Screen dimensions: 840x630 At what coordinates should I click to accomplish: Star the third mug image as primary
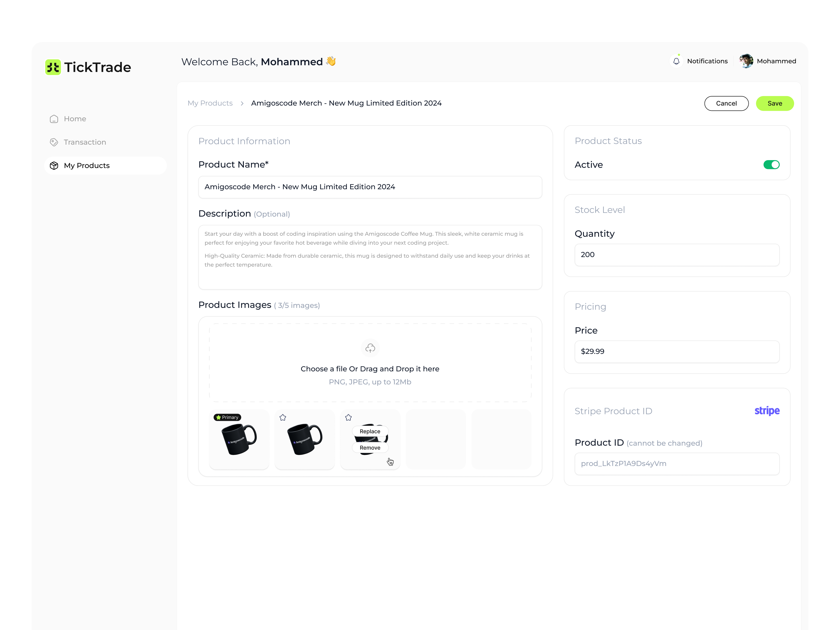pos(348,417)
